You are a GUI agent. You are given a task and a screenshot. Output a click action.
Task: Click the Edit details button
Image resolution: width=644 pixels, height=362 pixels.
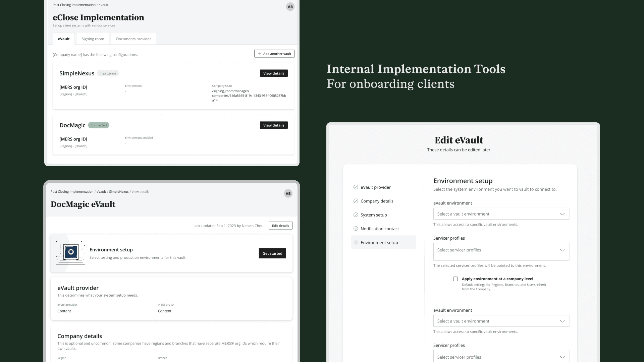pos(280,226)
